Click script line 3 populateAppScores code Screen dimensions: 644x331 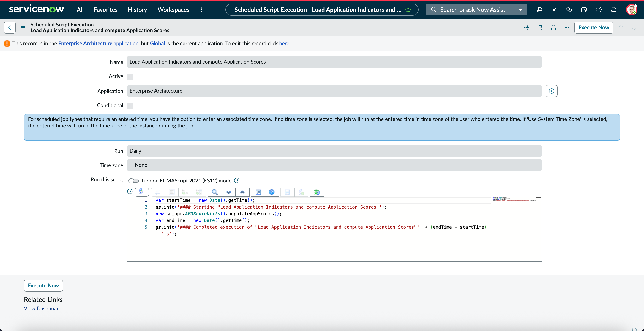219,214
